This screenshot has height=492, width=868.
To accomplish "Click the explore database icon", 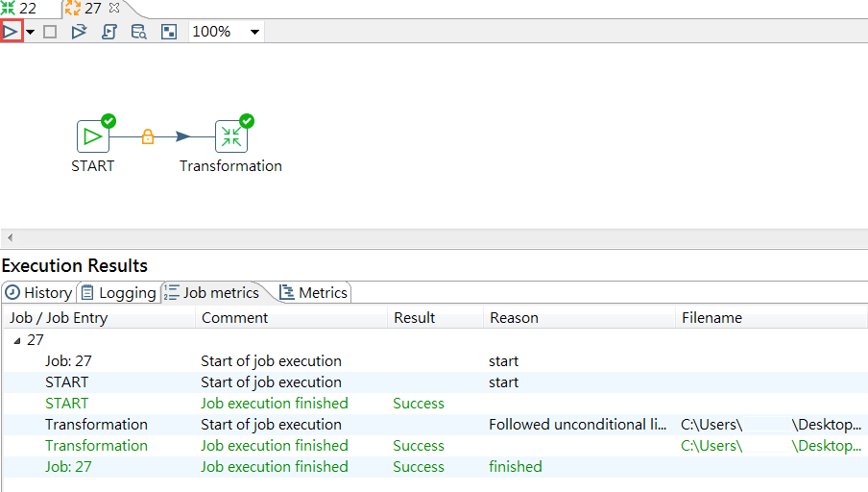I will pyautogui.click(x=138, y=32).
